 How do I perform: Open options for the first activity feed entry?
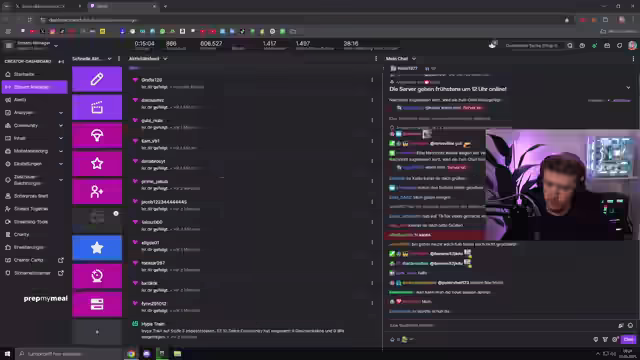[372, 80]
